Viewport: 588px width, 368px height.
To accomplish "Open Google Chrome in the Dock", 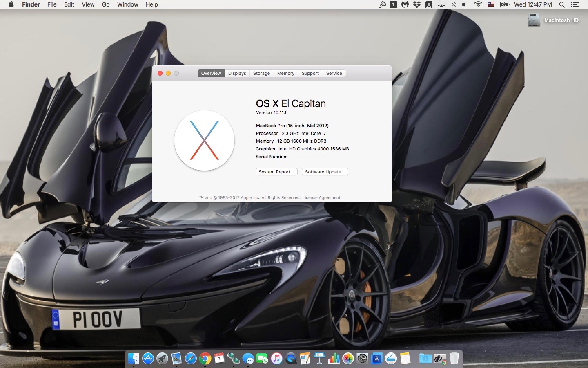I will point(205,359).
